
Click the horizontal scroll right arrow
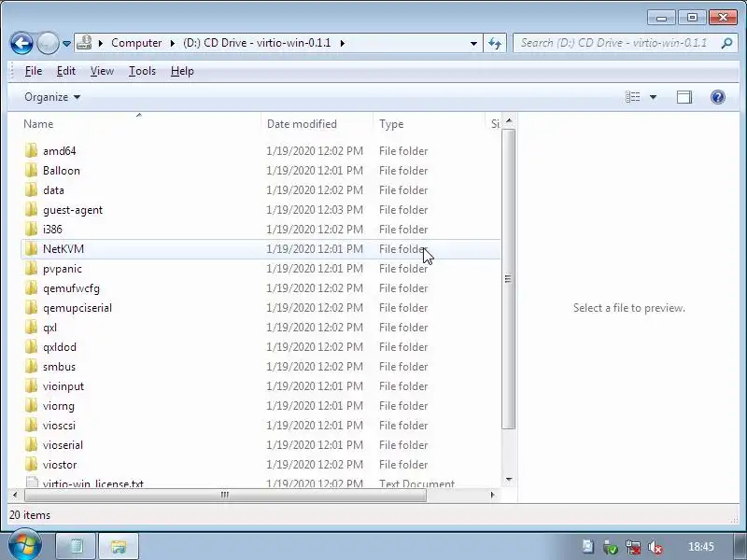493,496
